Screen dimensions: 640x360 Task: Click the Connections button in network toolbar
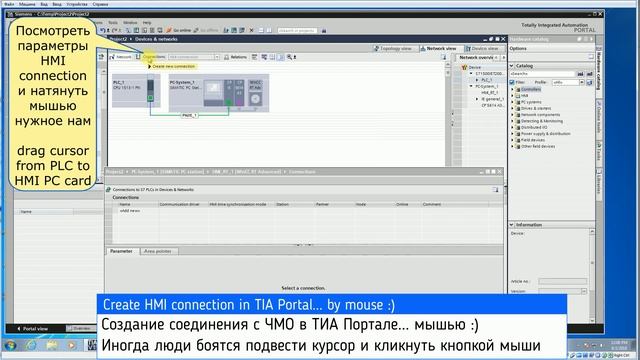[151, 57]
